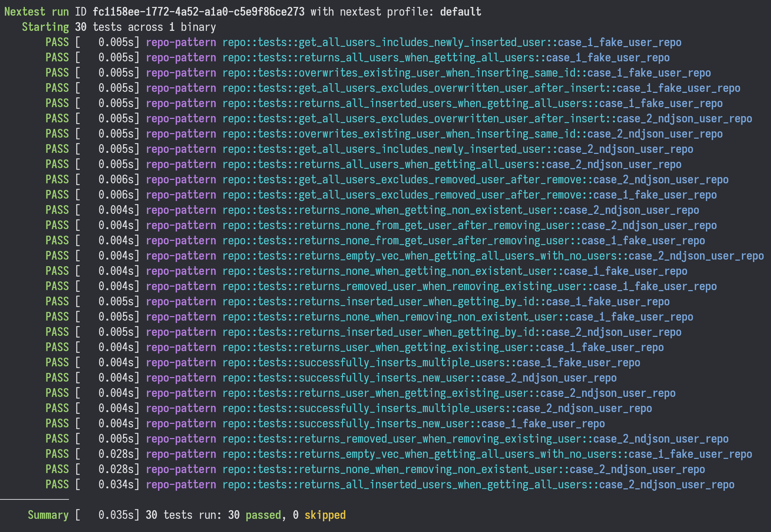Click test returns_user_when_getting_existing_user case_2_ndjson_user_repo
The image size is (771, 532).
(449, 393)
